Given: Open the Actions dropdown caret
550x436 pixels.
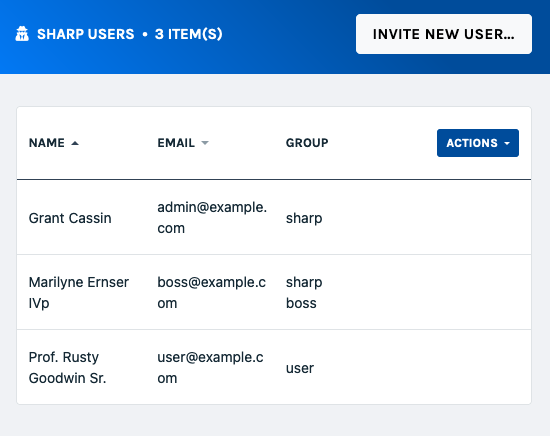Looking at the screenshot, I should [x=507, y=143].
